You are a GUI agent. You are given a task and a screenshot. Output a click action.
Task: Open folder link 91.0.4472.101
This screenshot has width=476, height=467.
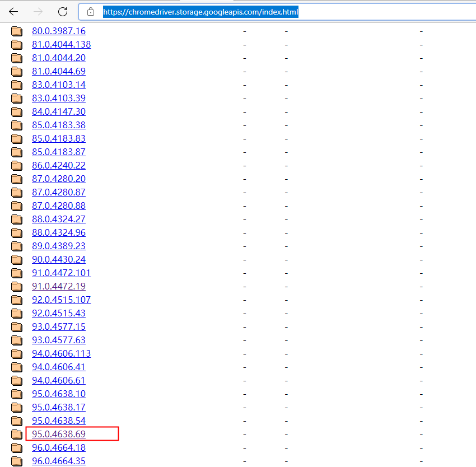click(x=62, y=273)
